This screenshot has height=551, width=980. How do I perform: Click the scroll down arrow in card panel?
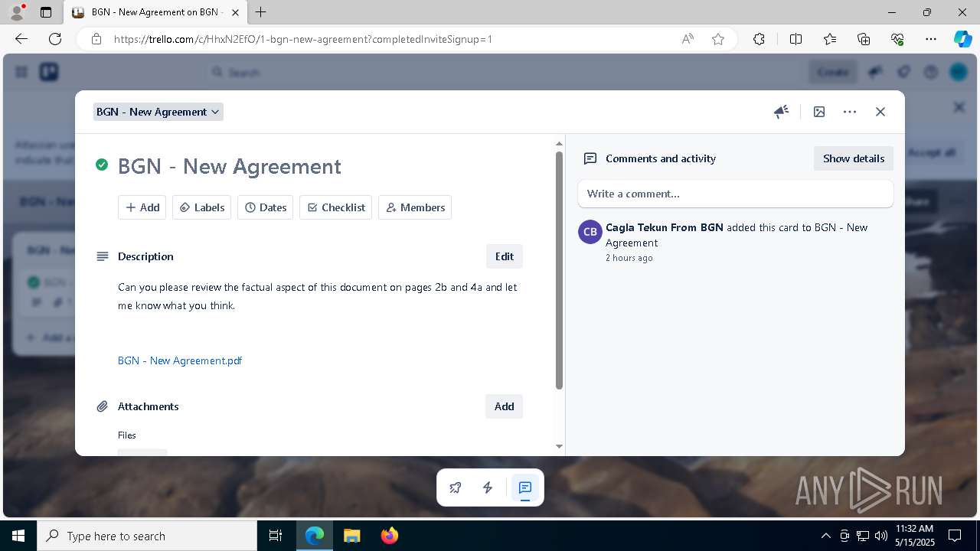559,446
